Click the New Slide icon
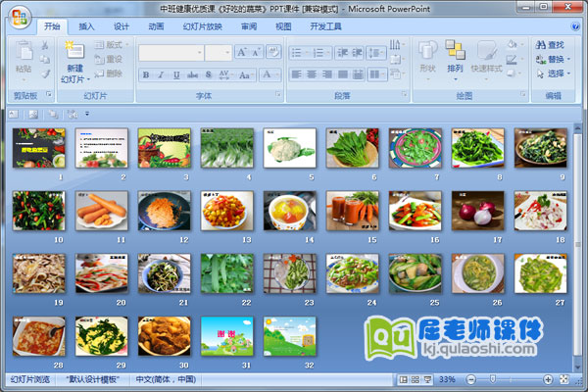Viewport: 588px width, 392px height. [x=74, y=49]
